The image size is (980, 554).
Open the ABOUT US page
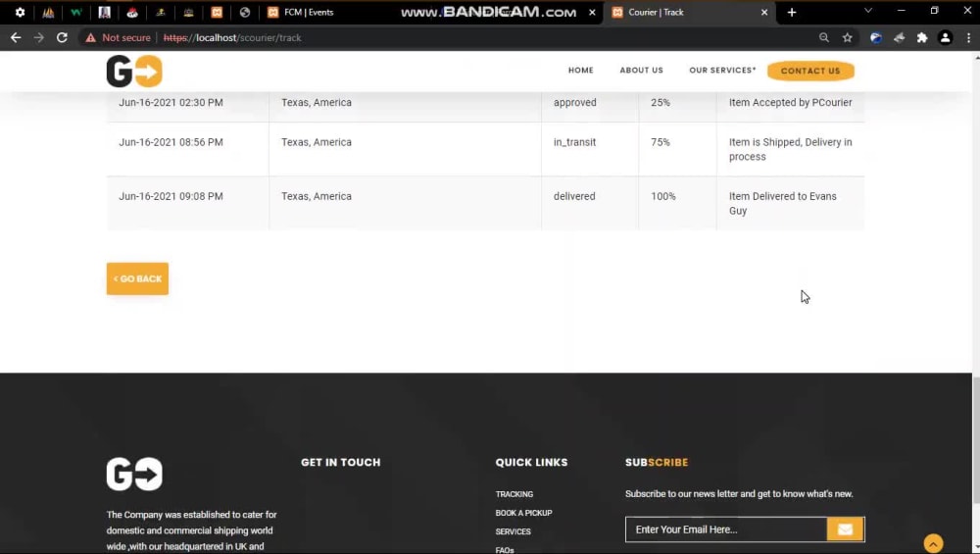click(641, 70)
